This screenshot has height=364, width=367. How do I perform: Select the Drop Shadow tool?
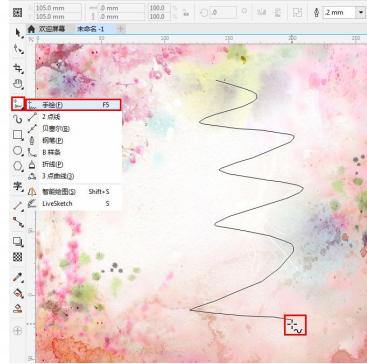click(x=18, y=241)
